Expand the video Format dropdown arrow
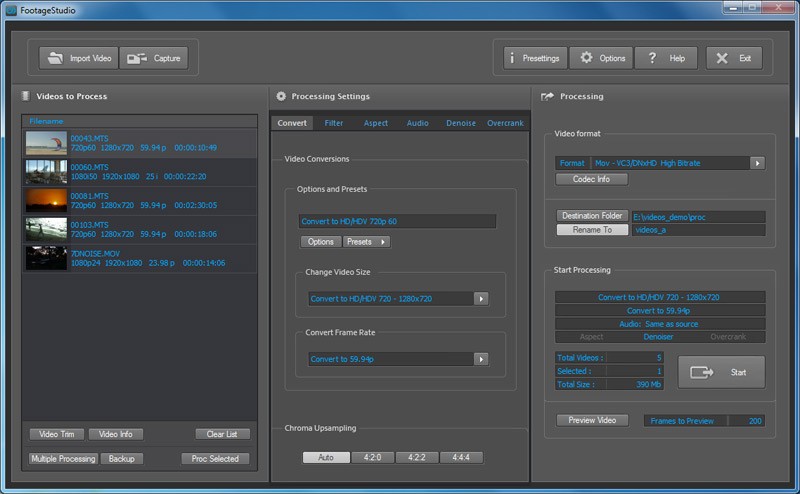This screenshot has width=800, height=494. (758, 163)
